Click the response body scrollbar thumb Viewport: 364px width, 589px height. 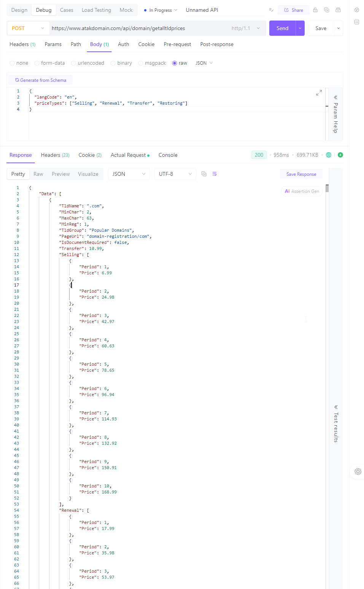pos(327,188)
